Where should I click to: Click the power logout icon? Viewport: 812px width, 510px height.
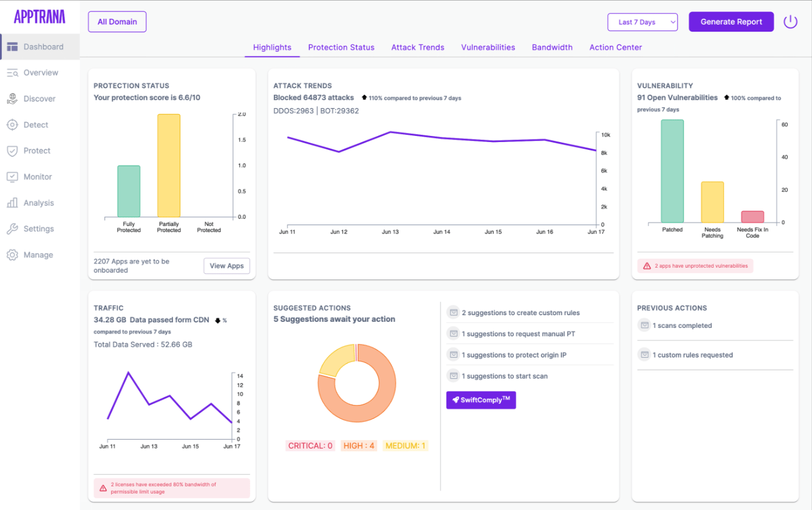click(790, 22)
